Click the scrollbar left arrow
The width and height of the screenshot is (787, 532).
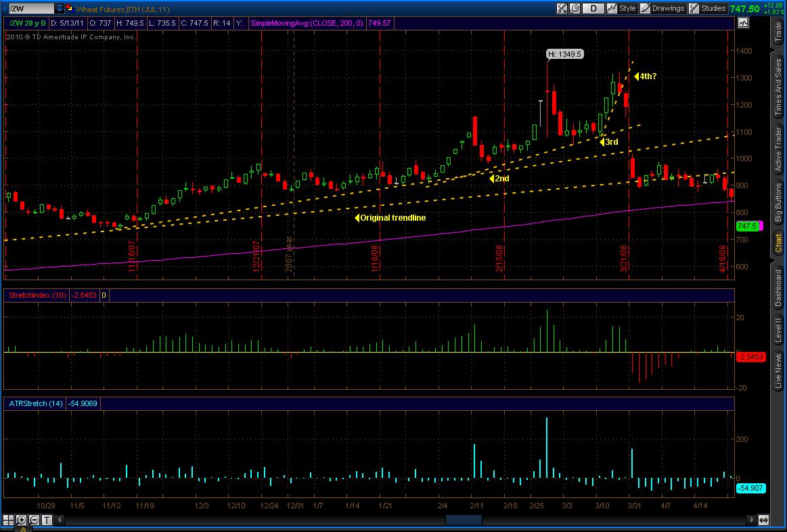[x=60, y=519]
